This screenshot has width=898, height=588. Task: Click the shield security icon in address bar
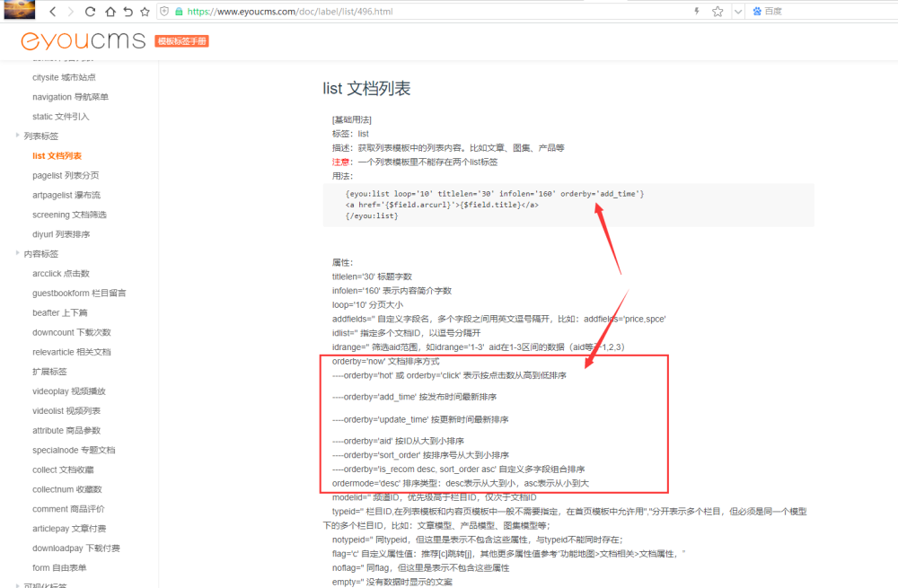tap(164, 12)
